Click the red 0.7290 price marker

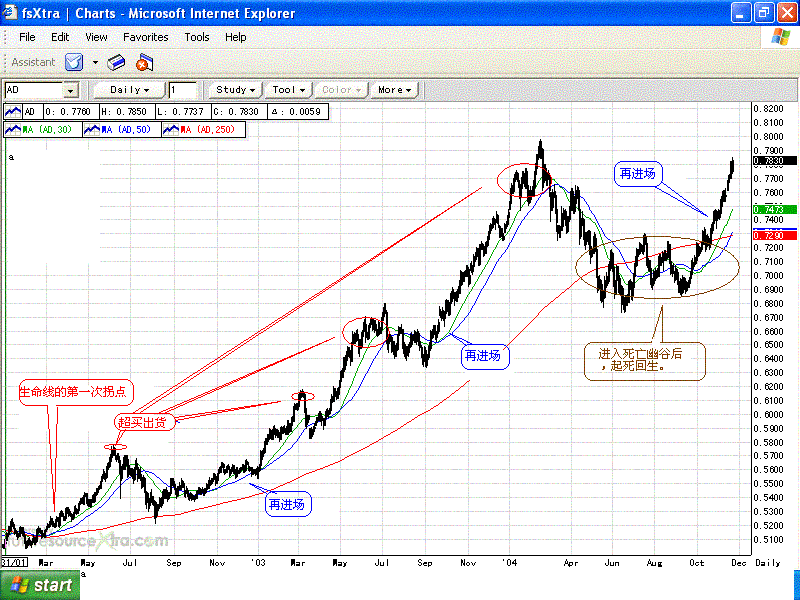coord(774,236)
